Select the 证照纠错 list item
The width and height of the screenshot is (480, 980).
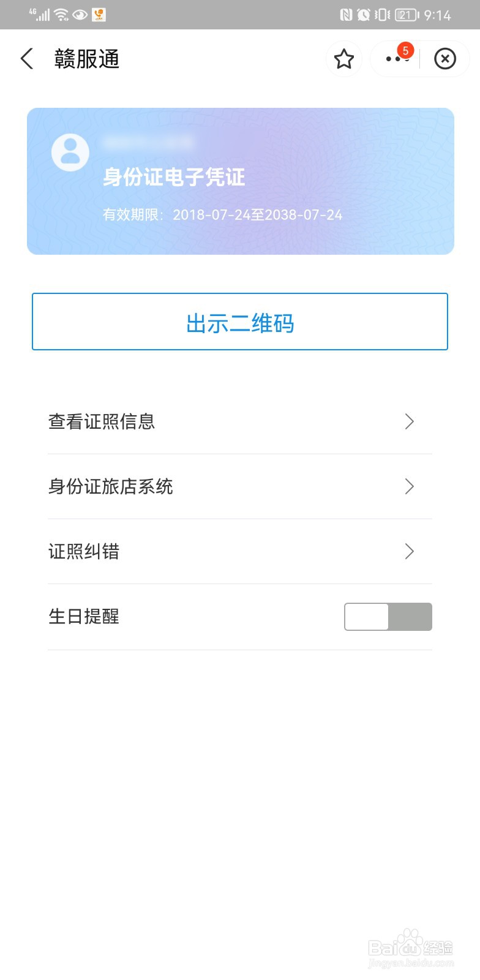pyautogui.click(x=240, y=551)
